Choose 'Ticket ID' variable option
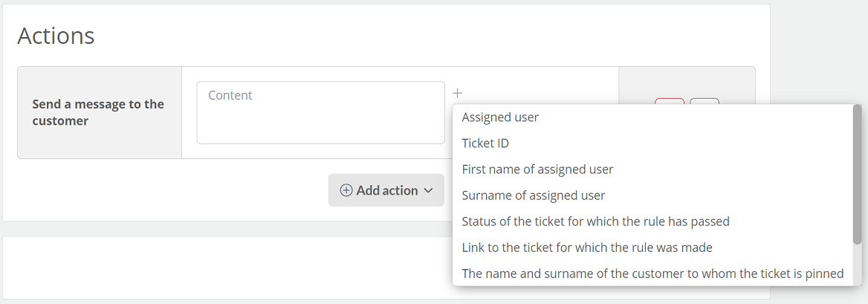 (x=652, y=143)
